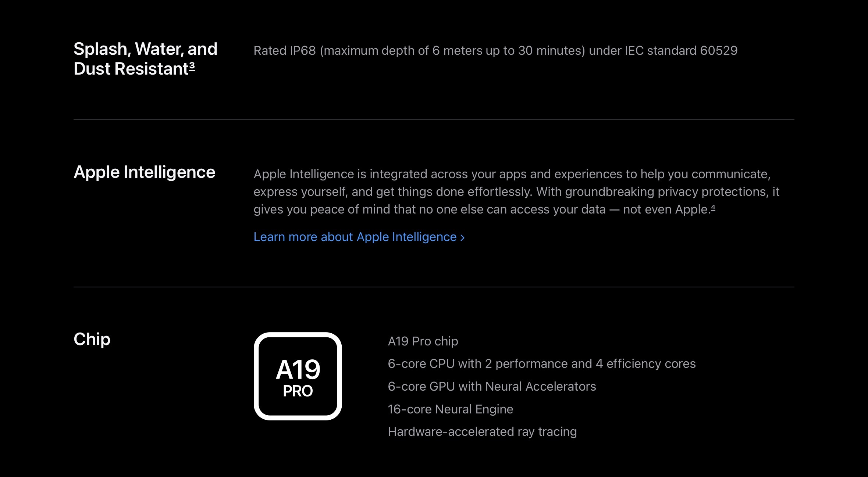868x477 pixels.
Task: Click the A19 Pro chip badge icon
Action: coord(298,376)
